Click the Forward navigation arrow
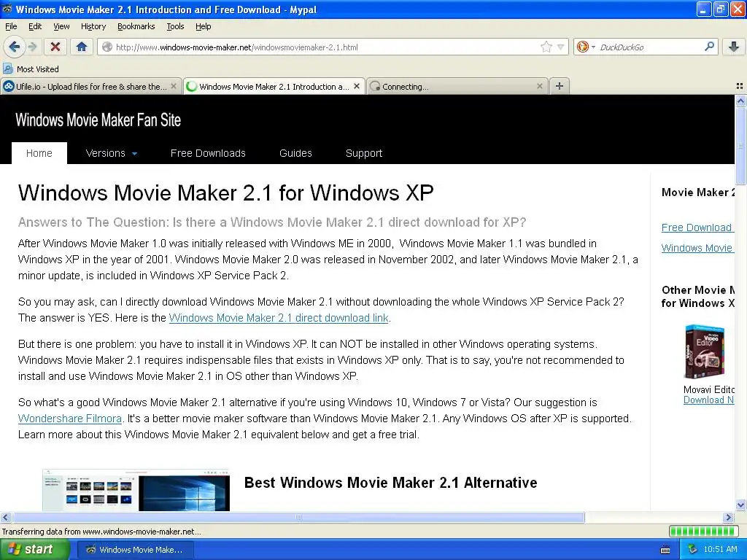747x560 pixels. [32, 47]
